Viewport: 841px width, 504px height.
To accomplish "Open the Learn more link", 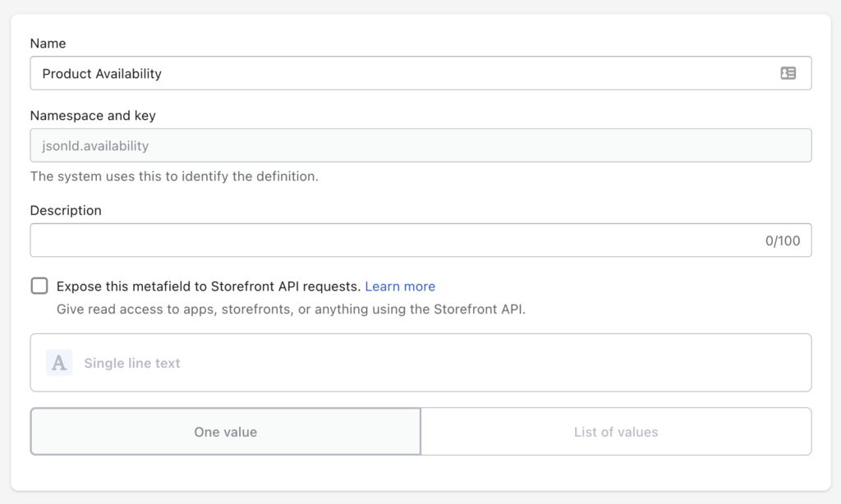I will [x=400, y=286].
